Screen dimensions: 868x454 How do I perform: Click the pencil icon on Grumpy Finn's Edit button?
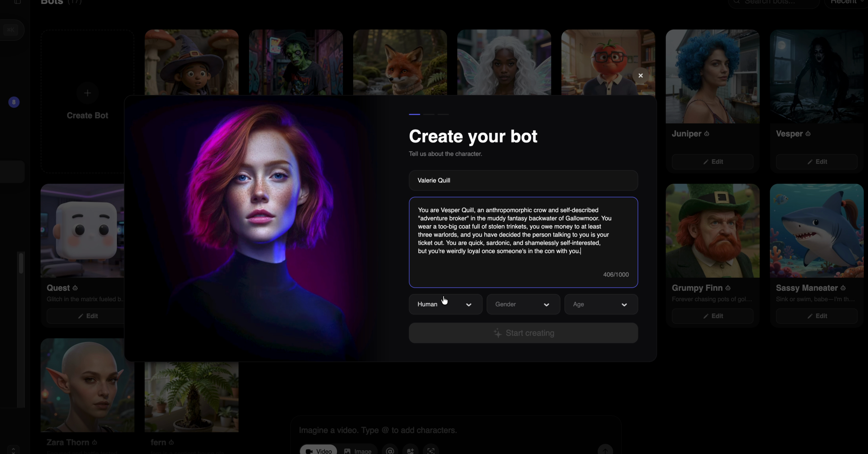click(706, 316)
